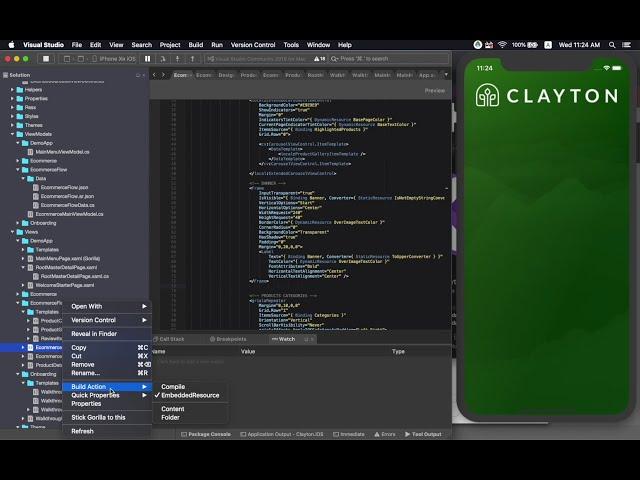Click the Step Over debugger icon
Viewport: 640px width, 480px height.
(x=162, y=59)
